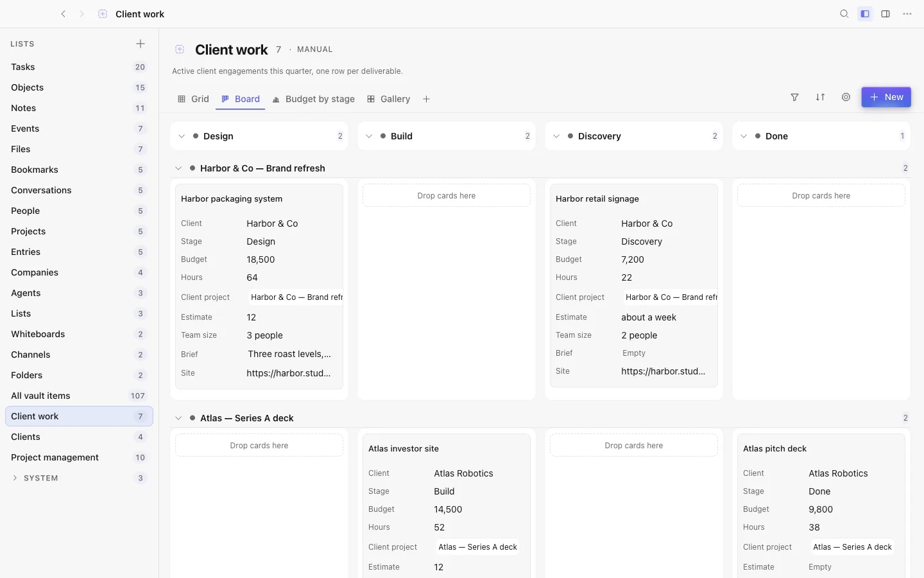Toggle the right side panel icon

(x=886, y=14)
